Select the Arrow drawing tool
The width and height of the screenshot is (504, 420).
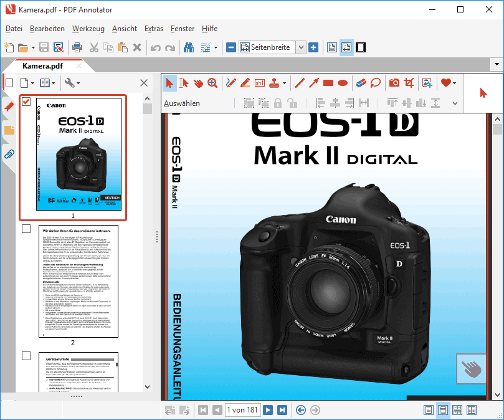[314, 83]
